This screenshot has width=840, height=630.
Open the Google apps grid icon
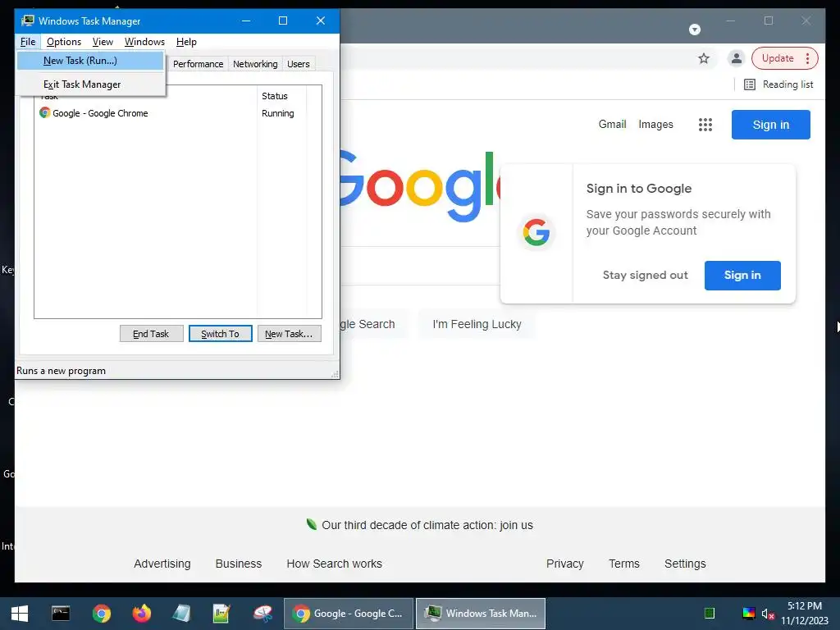click(705, 125)
